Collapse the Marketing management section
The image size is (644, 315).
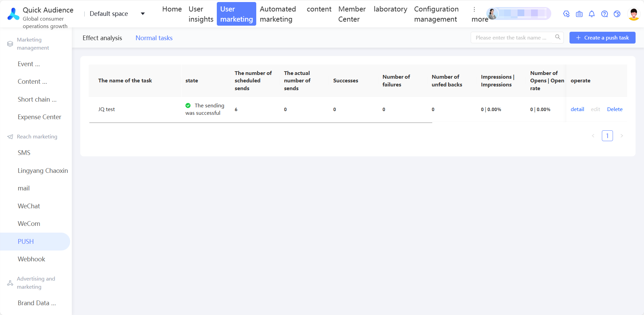pyautogui.click(x=33, y=44)
